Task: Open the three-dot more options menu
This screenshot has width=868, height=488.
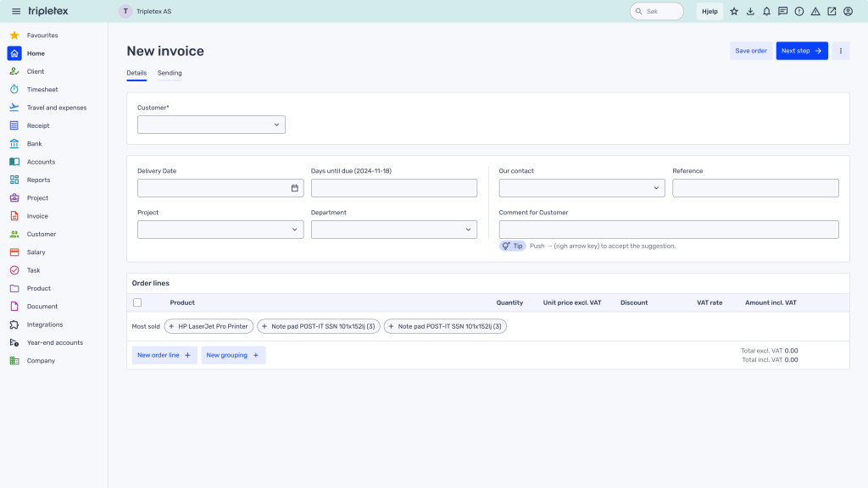Action: (841, 51)
